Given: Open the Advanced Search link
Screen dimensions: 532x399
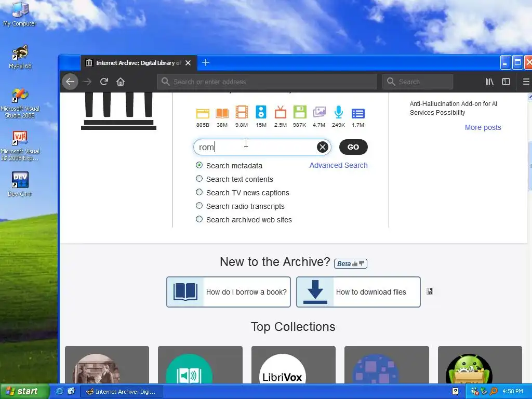Looking at the screenshot, I should (338, 165).
